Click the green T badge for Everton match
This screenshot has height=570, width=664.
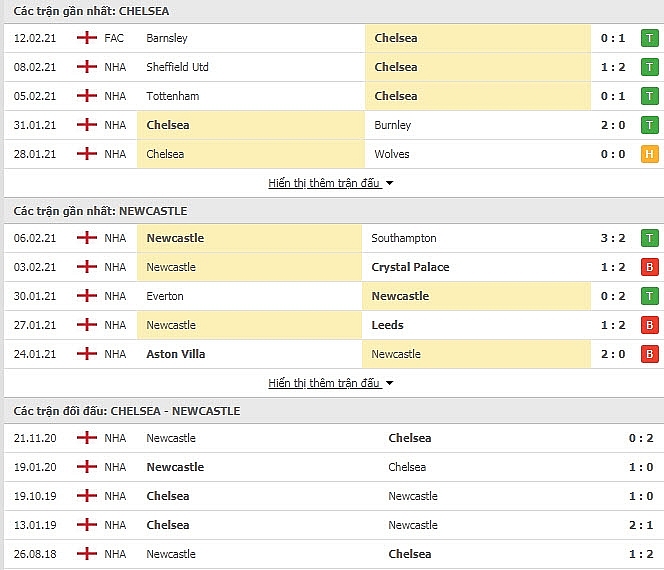click(x=649, y=296)
